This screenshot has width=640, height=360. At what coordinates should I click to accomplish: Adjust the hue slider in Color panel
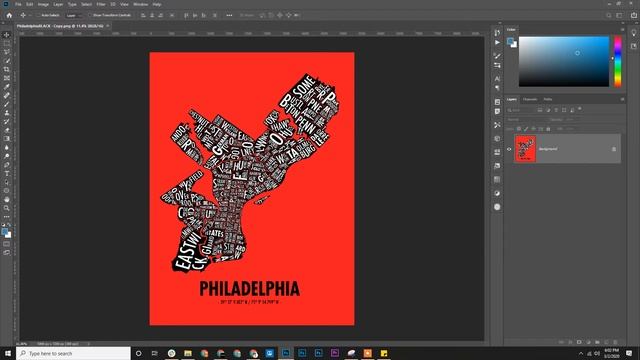pos(618,61)
